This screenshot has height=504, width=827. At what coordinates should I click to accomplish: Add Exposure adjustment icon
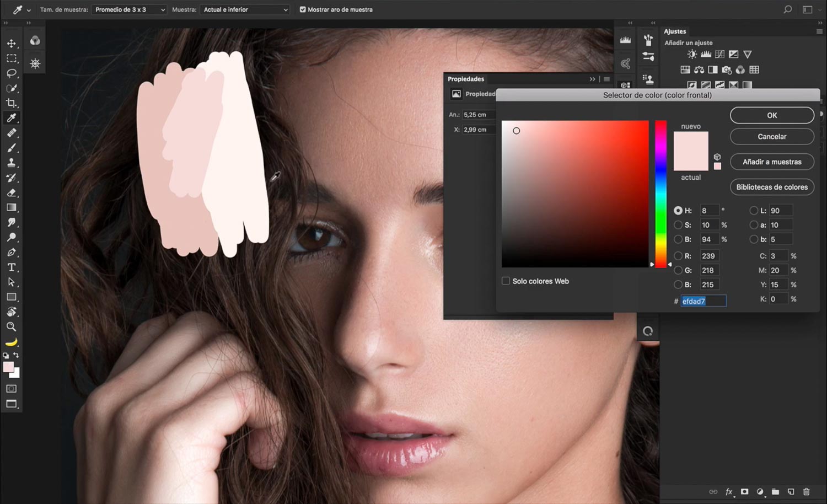coord(733,54)
